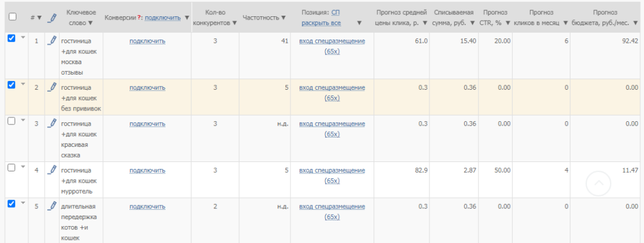Screen dimensions: 644x243
Task: Open the Кол-во конкурентов column sort menu
Action: [235, 23]
